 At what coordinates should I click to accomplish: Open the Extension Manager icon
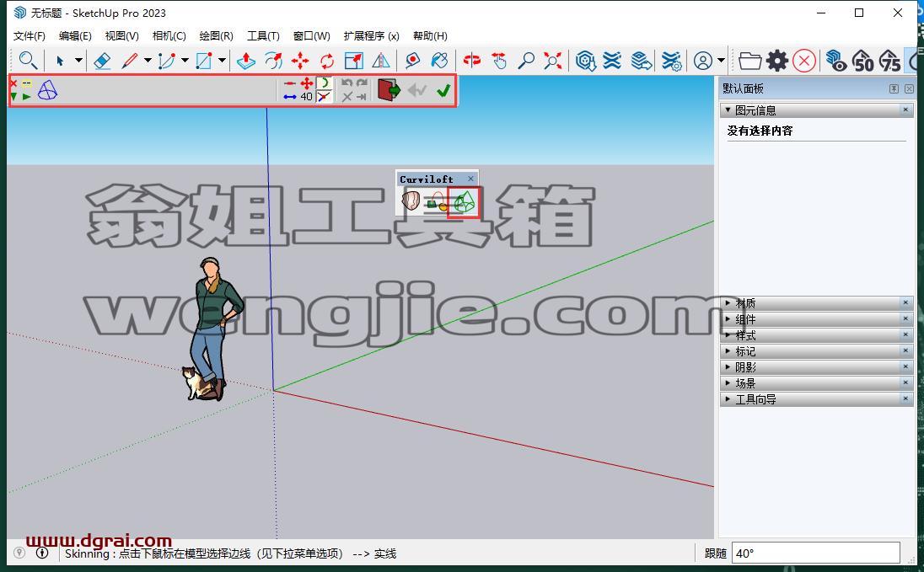click(x=671, y=60)
